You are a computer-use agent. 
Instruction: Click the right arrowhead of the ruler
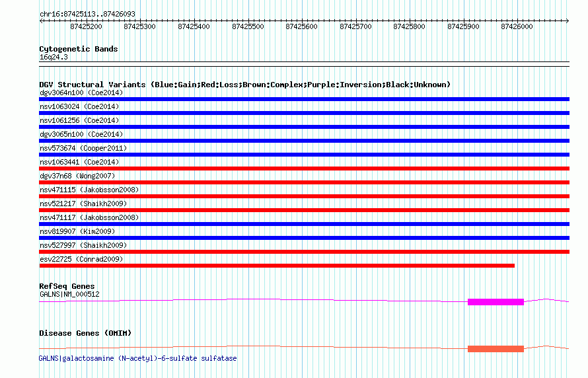click(568, 21)
